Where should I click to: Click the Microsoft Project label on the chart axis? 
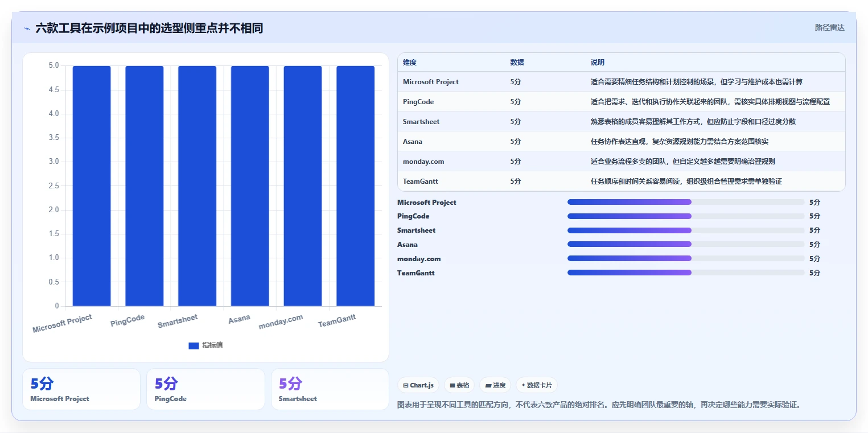click(x=62, y=324)
